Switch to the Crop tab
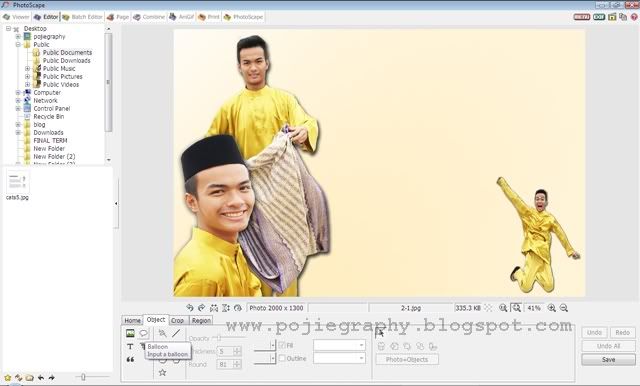Image resolution: width=640 pixels, height=386 pixels. point(177,320)
